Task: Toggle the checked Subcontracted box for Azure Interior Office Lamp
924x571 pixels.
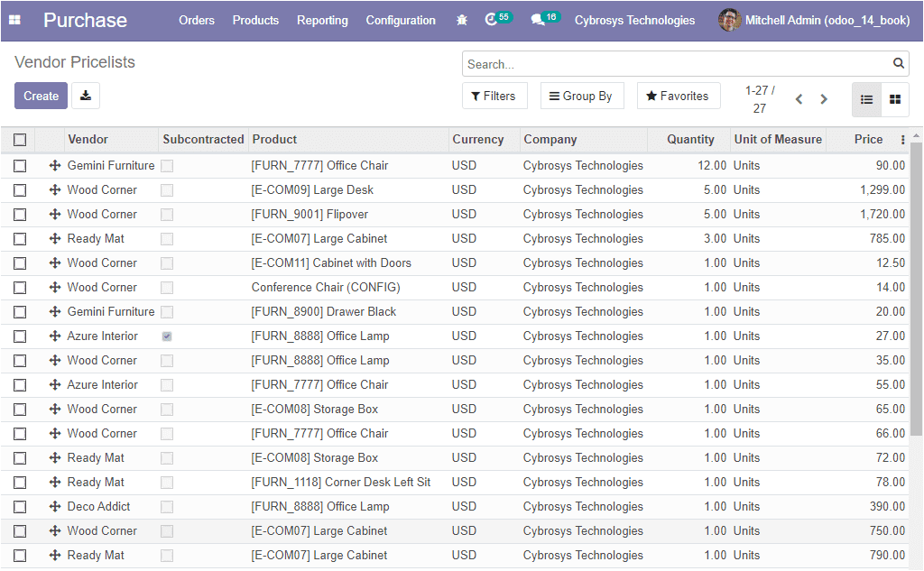Action: pyautogui.click(x=167, y=336)
